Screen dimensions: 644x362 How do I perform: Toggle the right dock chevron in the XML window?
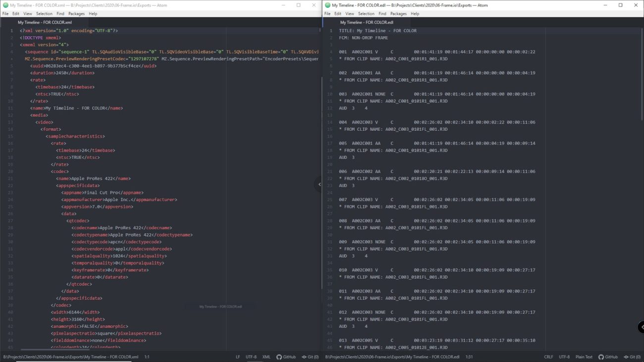pos(319,184)
